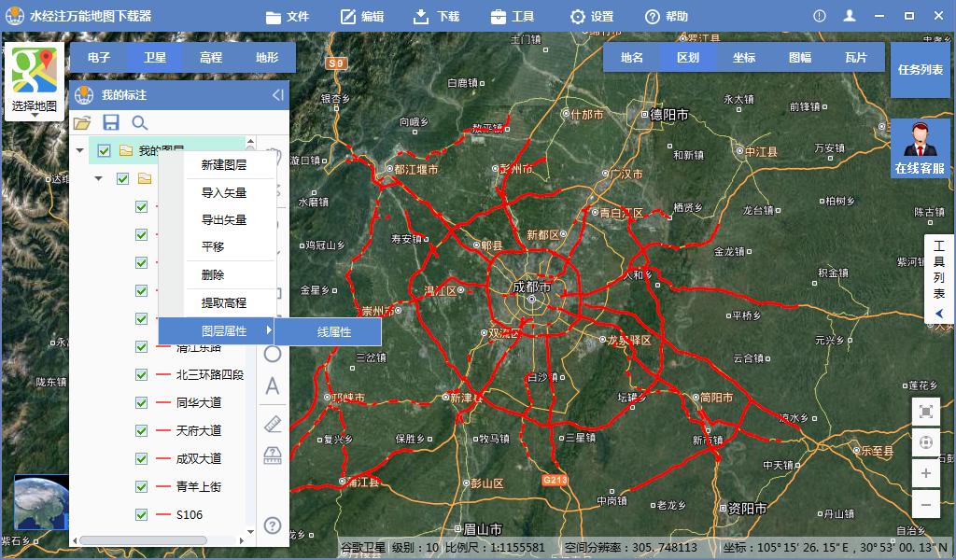Select the text annotation tool
This screenshot has width=956, height=560.
[x=273, y=385]
